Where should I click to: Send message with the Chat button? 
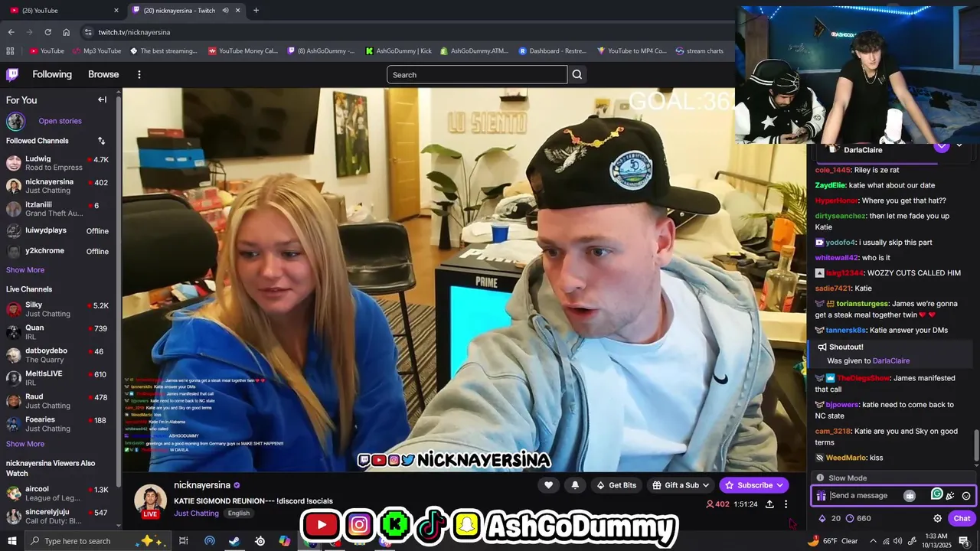(962, 518)
